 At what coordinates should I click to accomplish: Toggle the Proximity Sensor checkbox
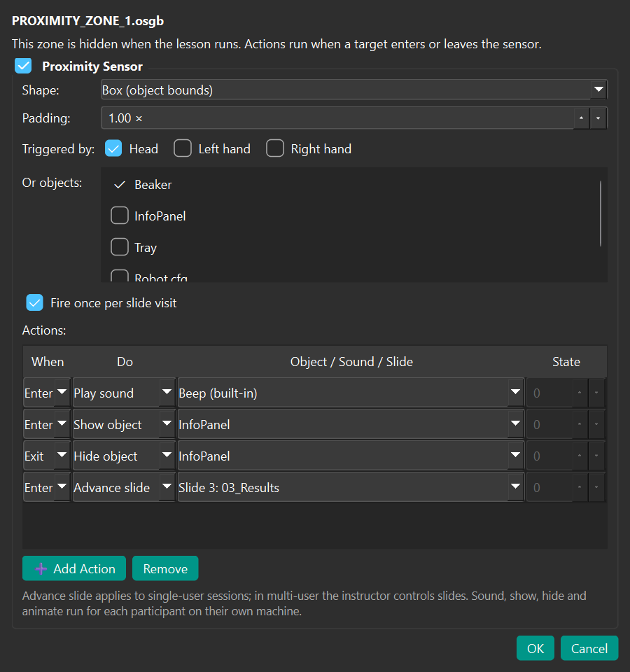tap(23, 66)
